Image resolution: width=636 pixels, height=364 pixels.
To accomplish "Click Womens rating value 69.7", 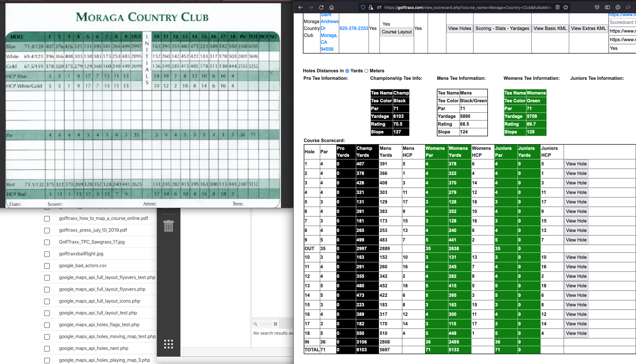I will pos(536,124).
